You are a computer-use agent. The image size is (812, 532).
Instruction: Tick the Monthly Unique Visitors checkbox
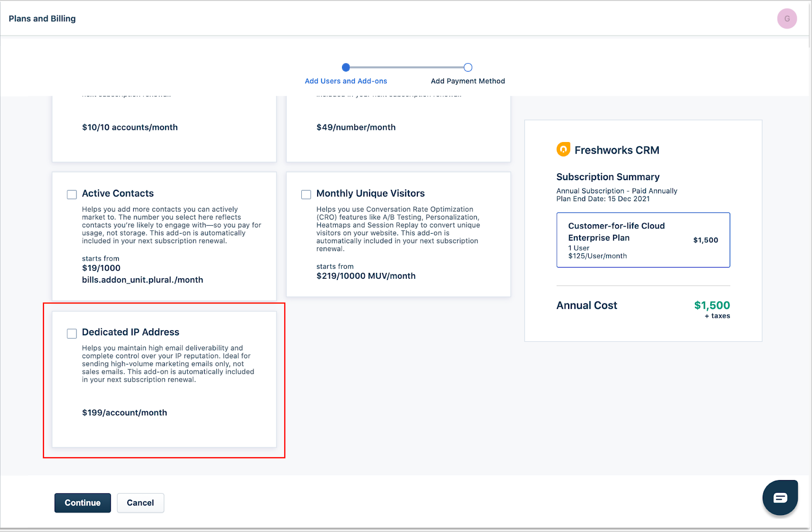pos(306,194)
